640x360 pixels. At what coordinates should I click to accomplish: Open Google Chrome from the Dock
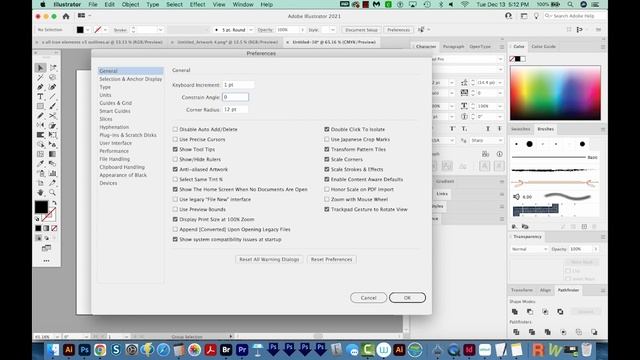100,350
